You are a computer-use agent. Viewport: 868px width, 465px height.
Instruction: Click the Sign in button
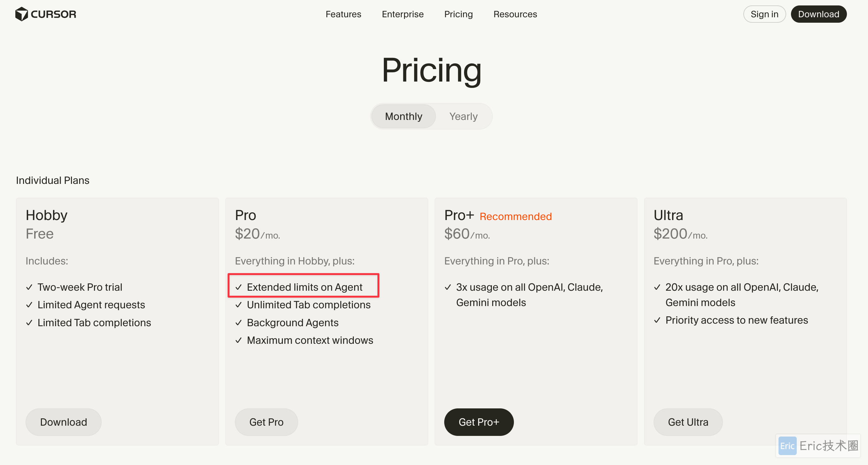pos(764,14)
